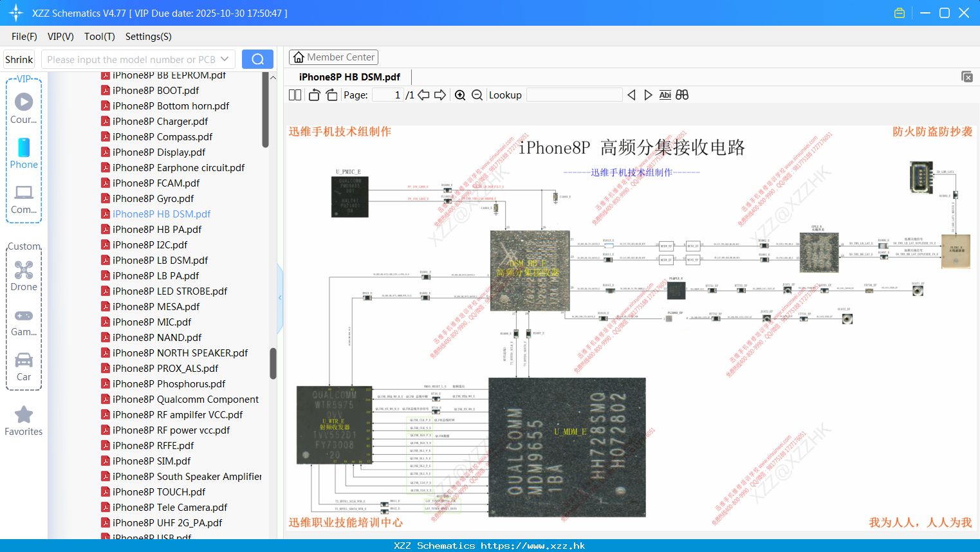Open iPhone8P MESA.pdf
Screen dimensions: 980x552
(x=156, y=307)
